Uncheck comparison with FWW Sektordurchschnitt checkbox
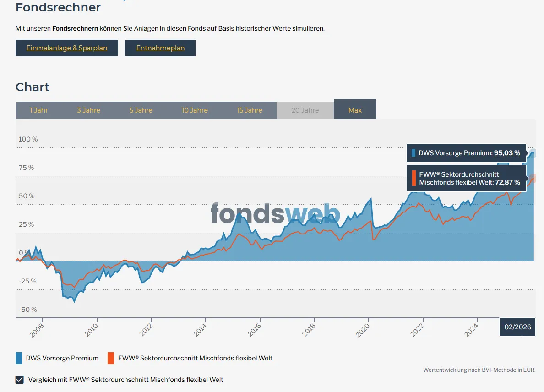544x392 pixels. tap(20, 379)
